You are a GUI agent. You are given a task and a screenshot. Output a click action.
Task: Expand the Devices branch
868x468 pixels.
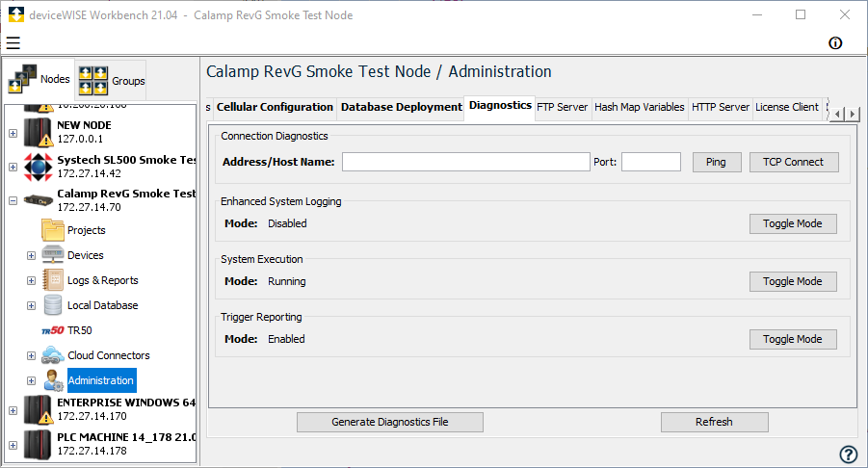(31, 255)
